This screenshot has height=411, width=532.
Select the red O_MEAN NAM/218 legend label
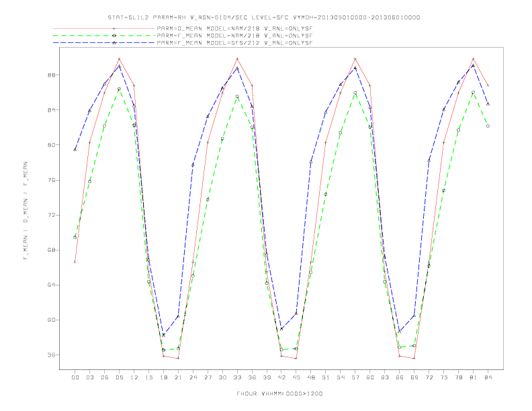click(234, 28)
